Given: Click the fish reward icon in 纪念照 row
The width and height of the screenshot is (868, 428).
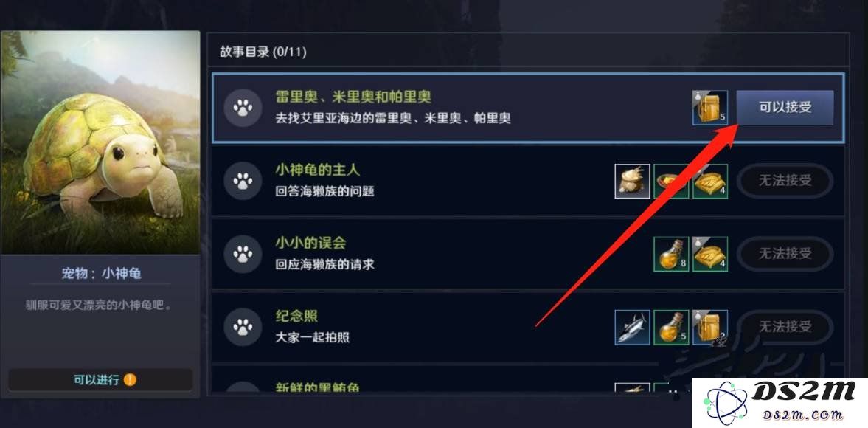Looking at the screenshot, I should [632, 327].
